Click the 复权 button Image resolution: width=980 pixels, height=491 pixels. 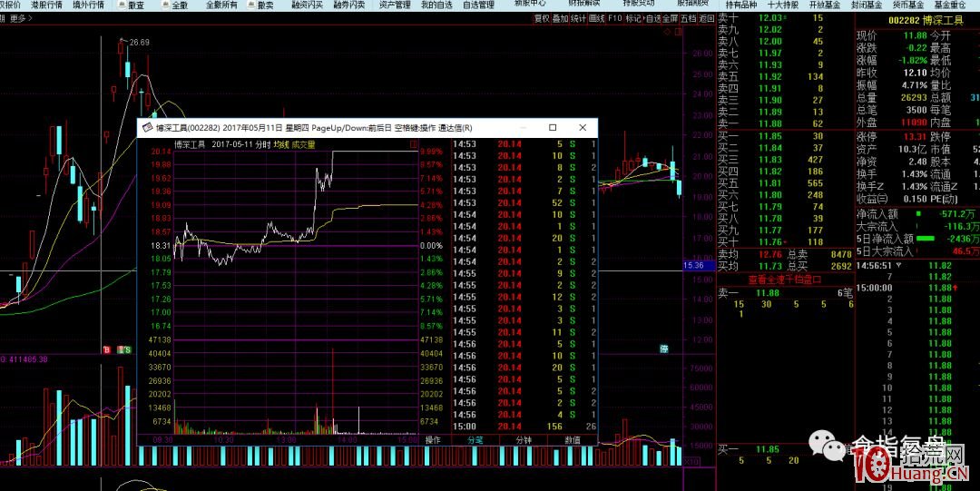(541, 19)
